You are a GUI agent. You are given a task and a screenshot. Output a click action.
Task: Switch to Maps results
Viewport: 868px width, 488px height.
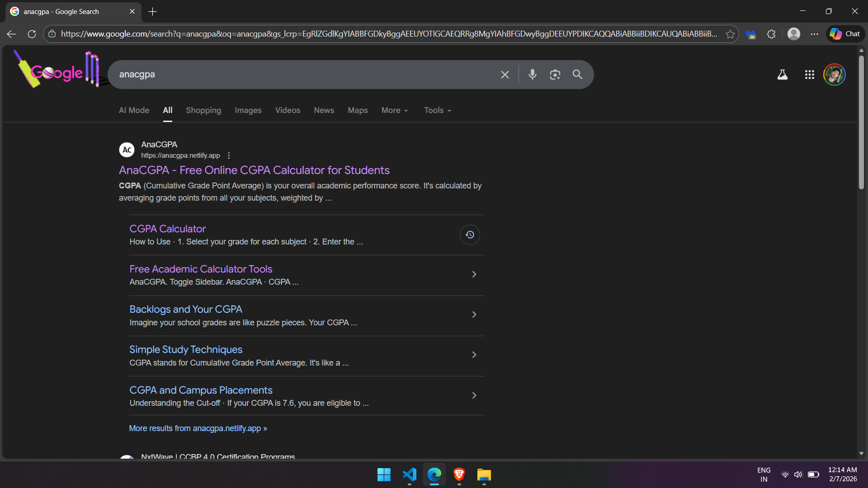(x=358, y=110)
